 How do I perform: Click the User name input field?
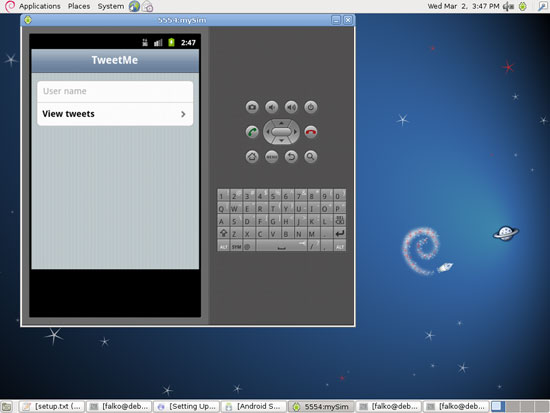[115, 92]
